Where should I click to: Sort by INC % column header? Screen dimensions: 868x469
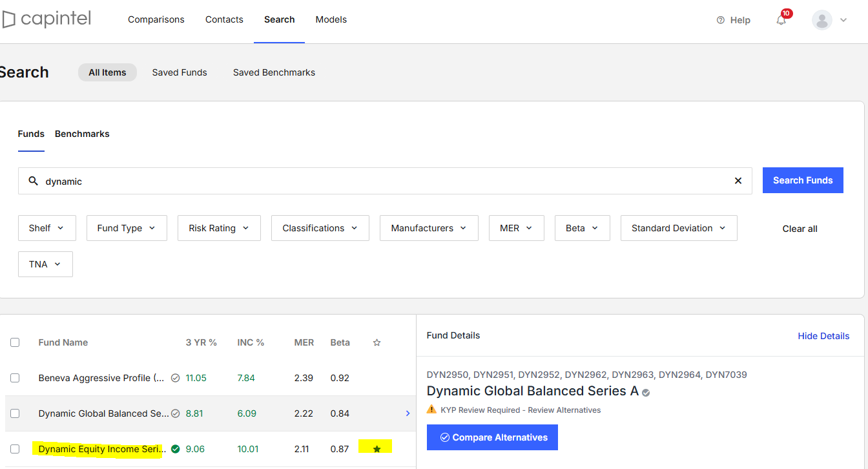251,342
